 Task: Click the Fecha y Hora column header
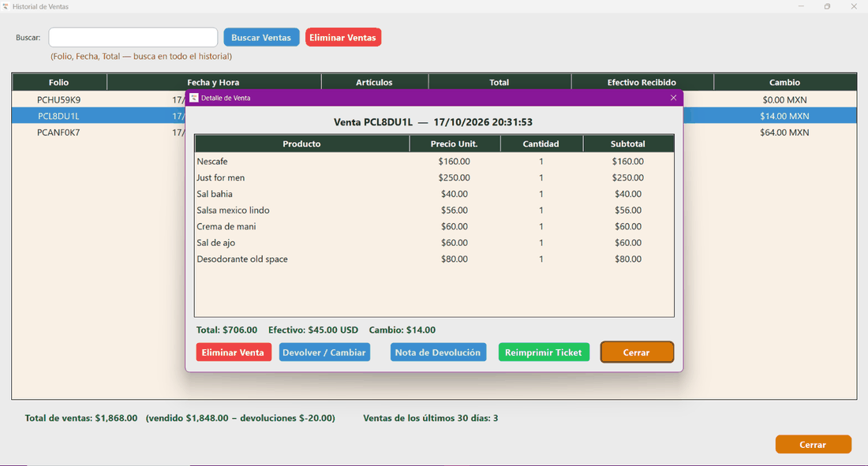coord(214,83)
